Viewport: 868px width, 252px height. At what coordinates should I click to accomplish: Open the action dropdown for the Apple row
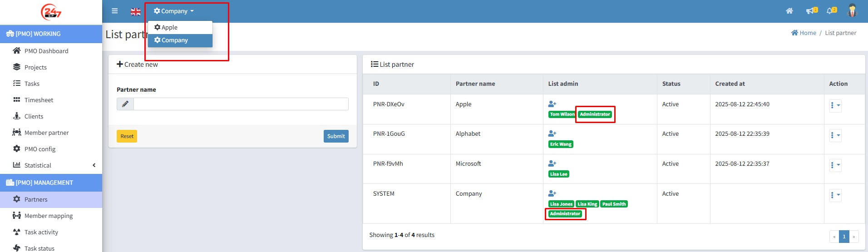tap(835, 105)
